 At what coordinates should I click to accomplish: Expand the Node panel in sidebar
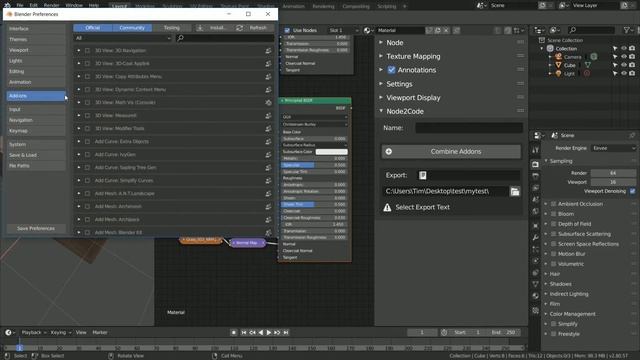click(381, 42)
